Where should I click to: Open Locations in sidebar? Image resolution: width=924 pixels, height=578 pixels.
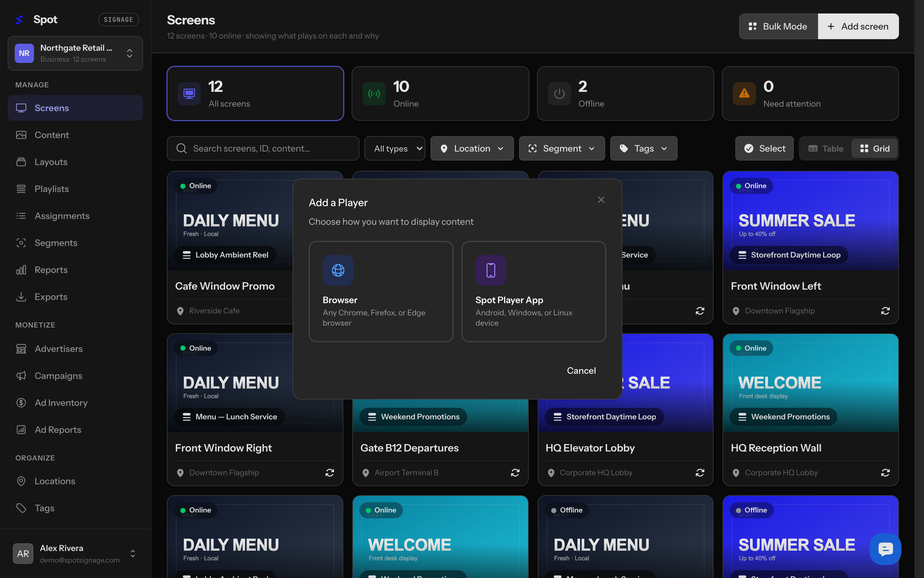[75, 481]
